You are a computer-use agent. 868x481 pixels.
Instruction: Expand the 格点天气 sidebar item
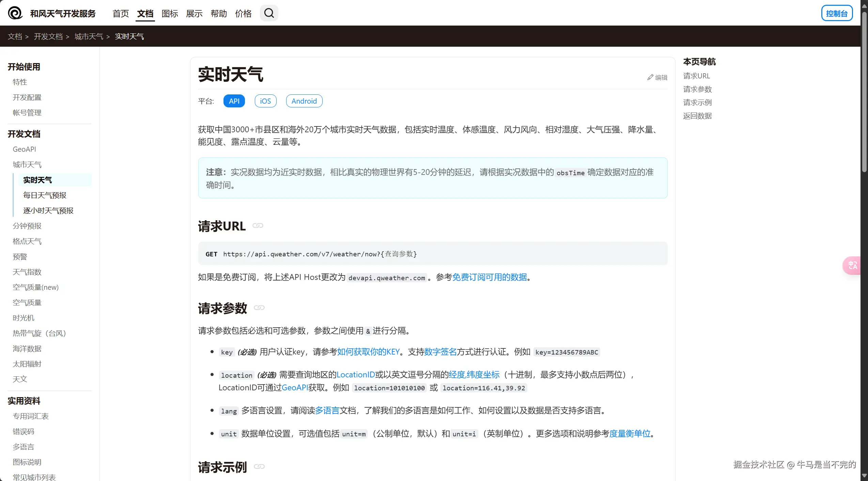click(27, 241)
